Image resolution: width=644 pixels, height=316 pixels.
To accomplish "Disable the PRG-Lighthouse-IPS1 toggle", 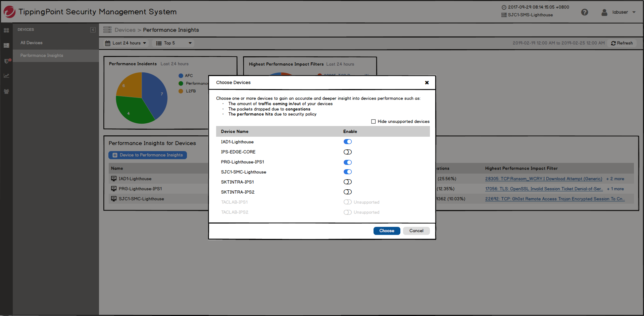I will pos(348,163).
